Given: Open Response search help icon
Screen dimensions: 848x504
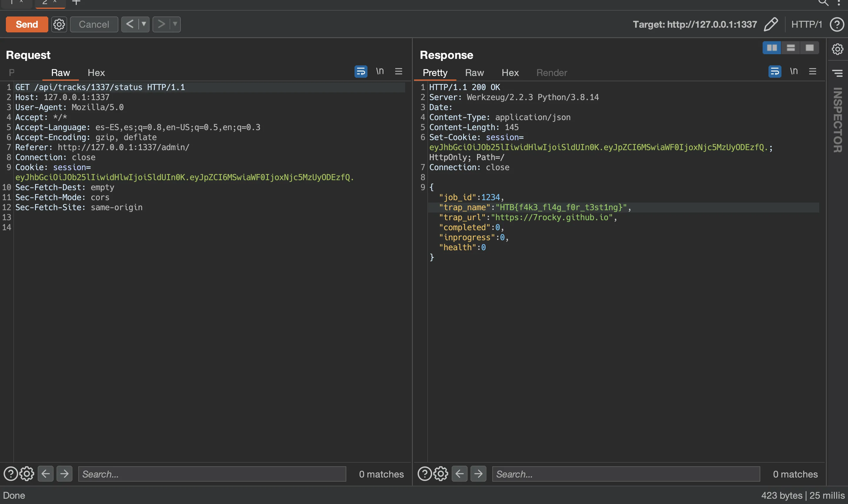Looking at the screenshot, I should tap(425, 474).
